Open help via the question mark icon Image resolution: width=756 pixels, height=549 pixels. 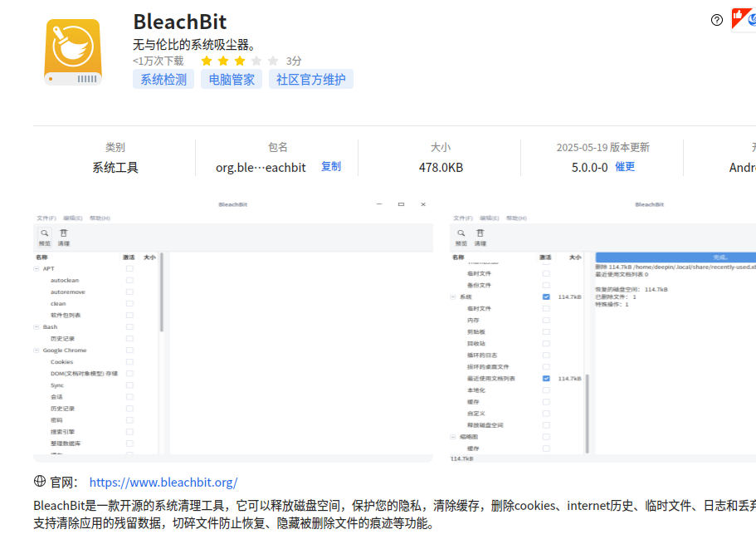[x=716, y=20]
